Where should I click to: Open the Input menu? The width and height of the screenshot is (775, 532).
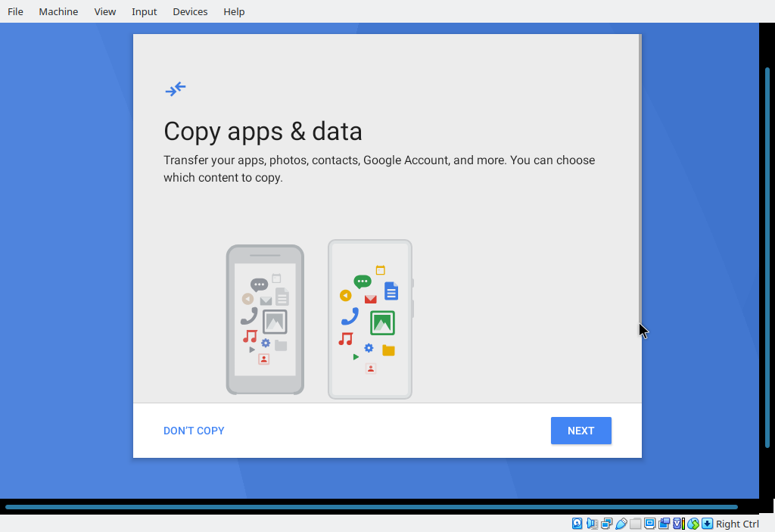[x=145, y=11]
